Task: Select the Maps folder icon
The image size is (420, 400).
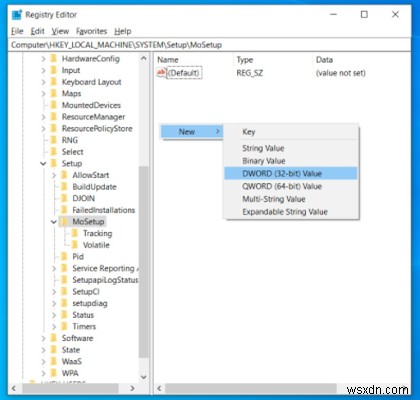Action: tap(53, 94)
